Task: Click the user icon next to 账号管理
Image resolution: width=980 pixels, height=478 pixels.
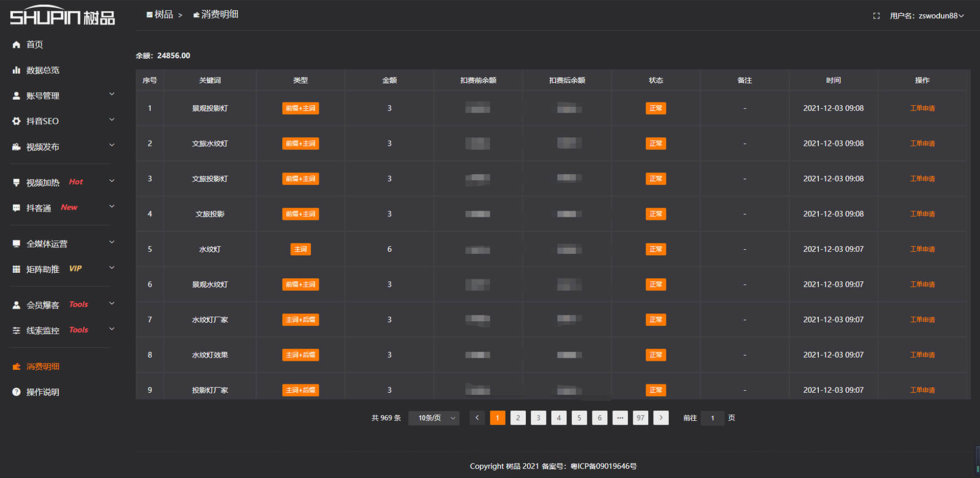Action: coord(16,95)
